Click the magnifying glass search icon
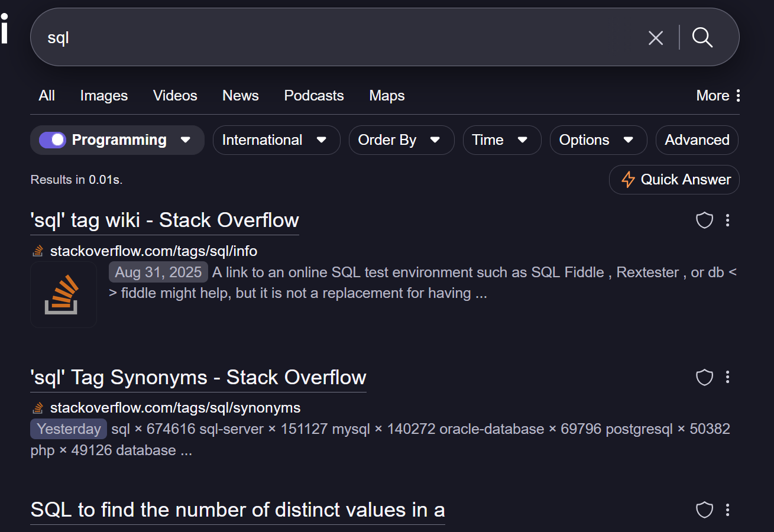Viewport: 774px width, 532px height. pos(702,37)
